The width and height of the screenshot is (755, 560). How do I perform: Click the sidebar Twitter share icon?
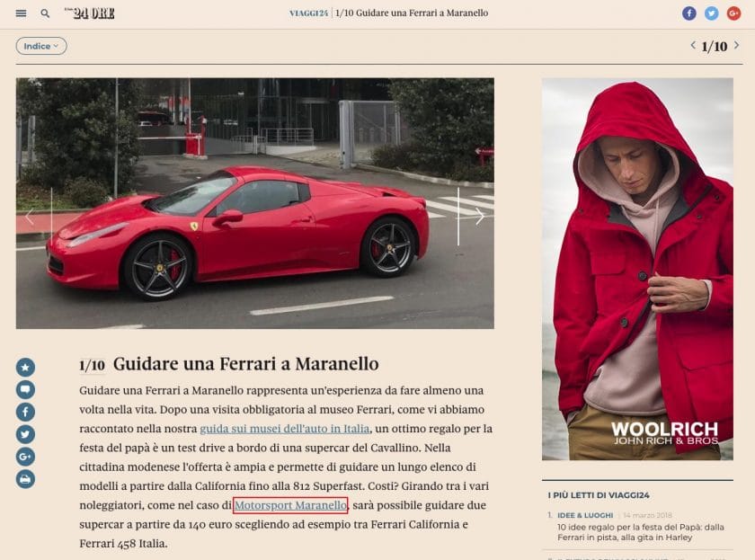[x=25, y=434]
